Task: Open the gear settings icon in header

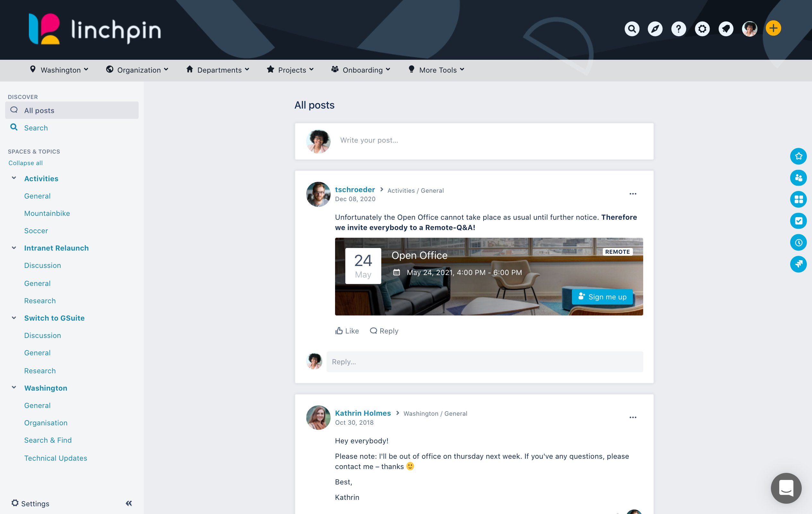Action: [702, 29]
